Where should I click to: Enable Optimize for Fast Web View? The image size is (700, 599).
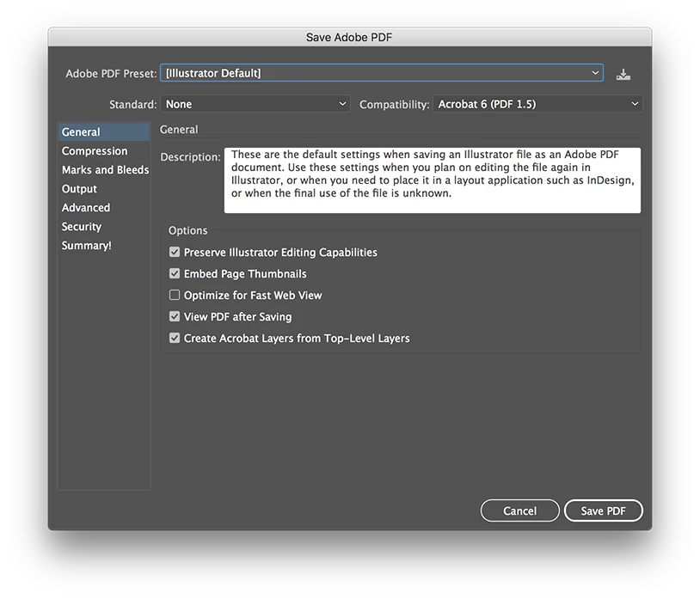175,296
